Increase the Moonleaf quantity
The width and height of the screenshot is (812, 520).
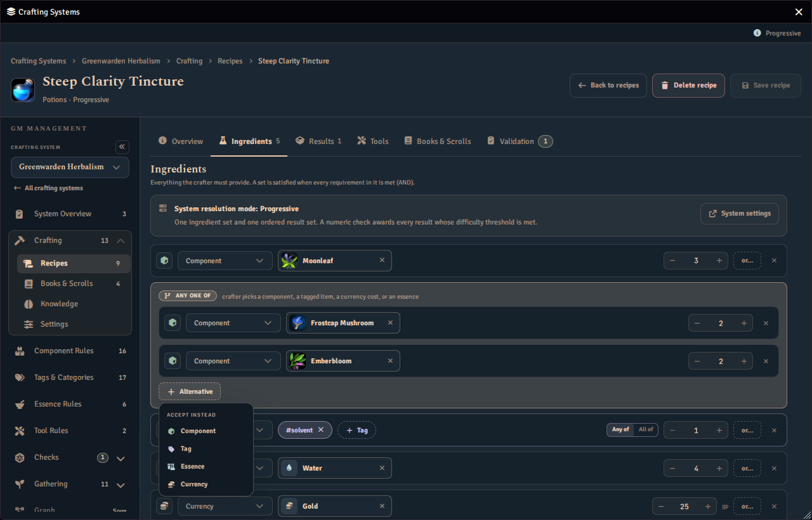pyautogui.click(x=719, y=261)
